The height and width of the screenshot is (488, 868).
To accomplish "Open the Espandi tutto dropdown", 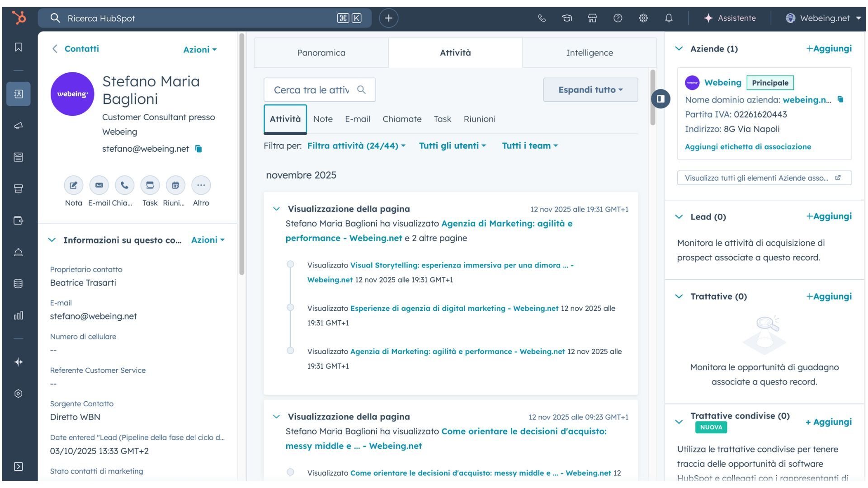I will coord(590,90).
